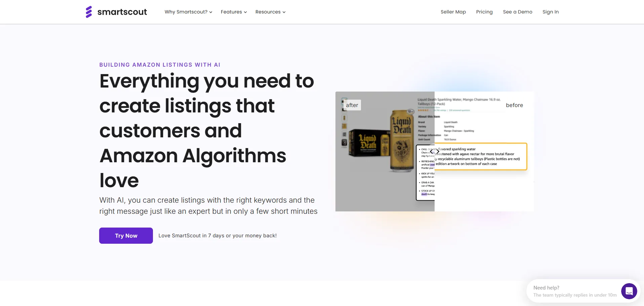
Task: Click the 'after' label on comparison image
Action: pos(352,105)
